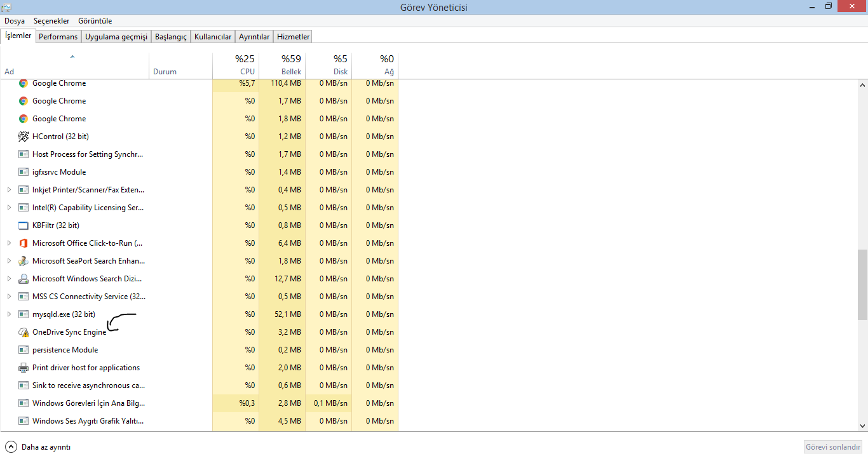This screenshot has width=868, height=456.
Task: Select the KBFiltr (32 bit) process name
Action: [56, 225]
